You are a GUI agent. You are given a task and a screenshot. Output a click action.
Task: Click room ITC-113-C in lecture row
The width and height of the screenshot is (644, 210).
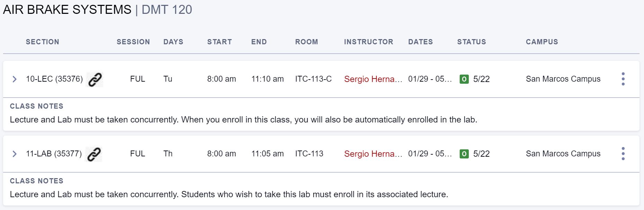[313, 79]
